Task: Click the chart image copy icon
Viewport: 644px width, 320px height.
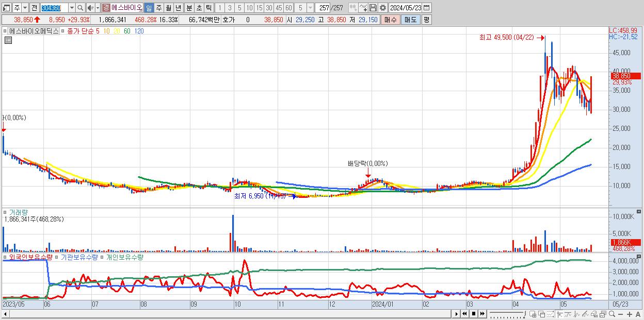Action: coord(603,314)
